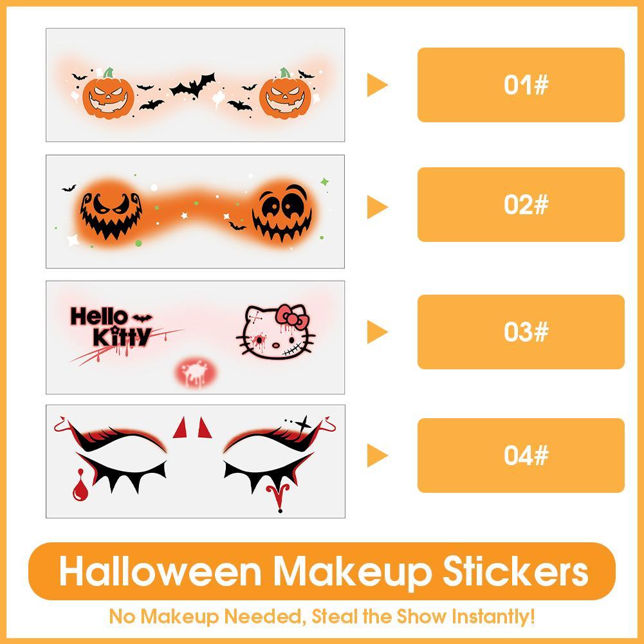Screen dimensions: 644x644
Task: Click the Halloween Makeup Stickers banner
Action: coord(322,571)
